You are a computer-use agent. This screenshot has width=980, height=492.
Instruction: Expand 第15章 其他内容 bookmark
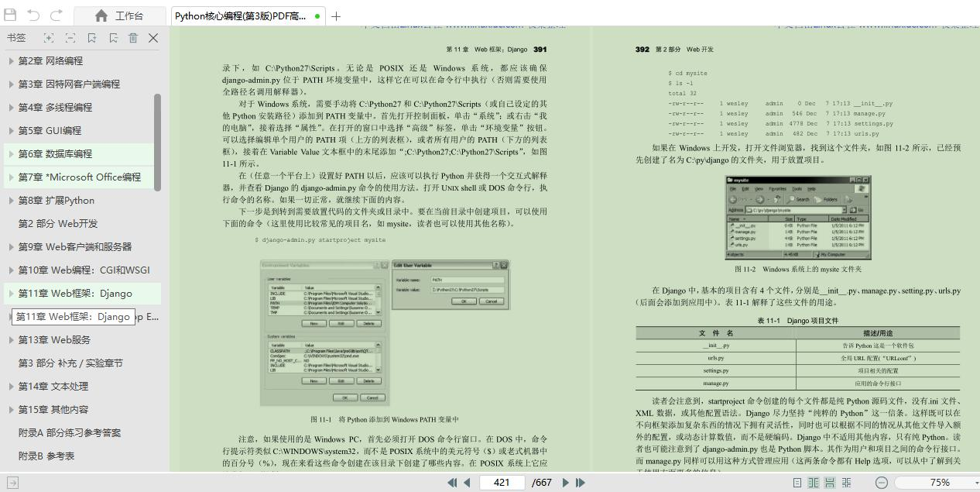point(11,409)
